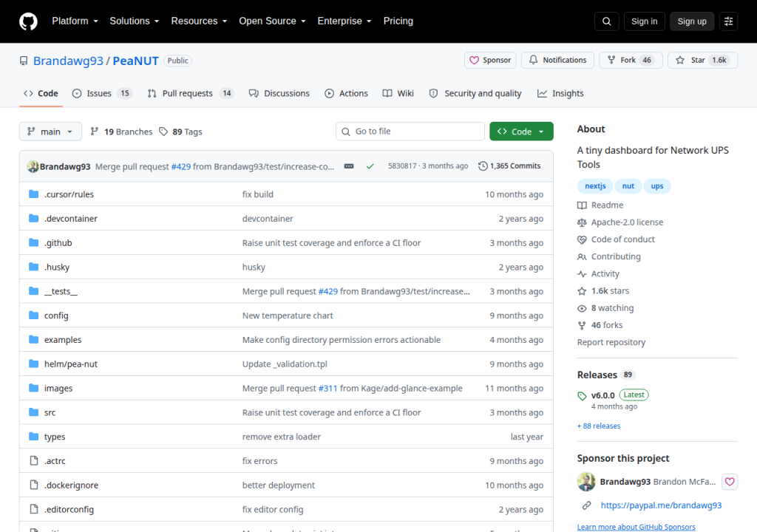Expand the Solutions menu
757x532 pixels.
click(135, 21)
